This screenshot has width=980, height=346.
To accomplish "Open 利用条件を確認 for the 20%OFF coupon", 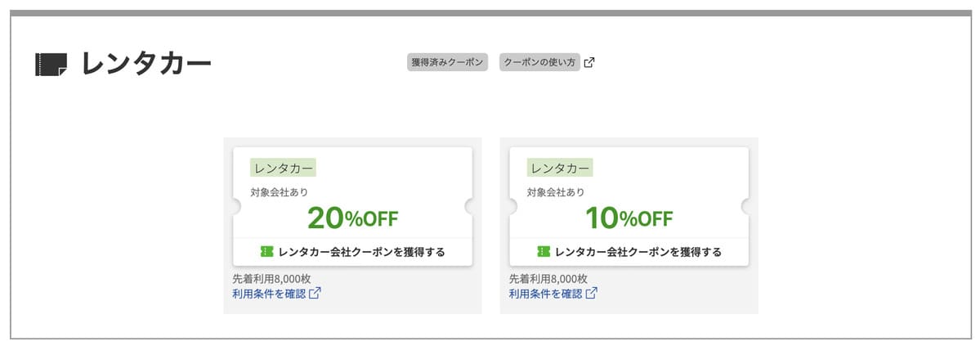I will pyautogui.click(x=269, y=293).
